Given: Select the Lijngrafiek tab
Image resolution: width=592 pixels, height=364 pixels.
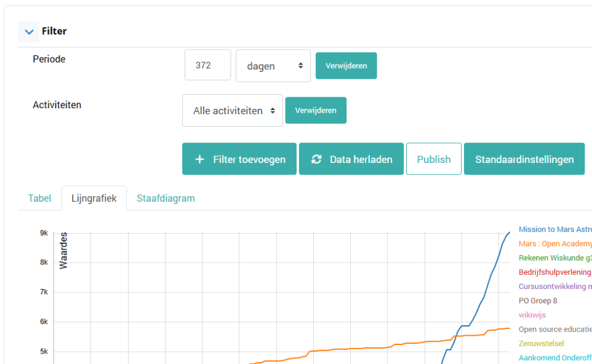Looking at the screenshot, I should coord(94,199).
